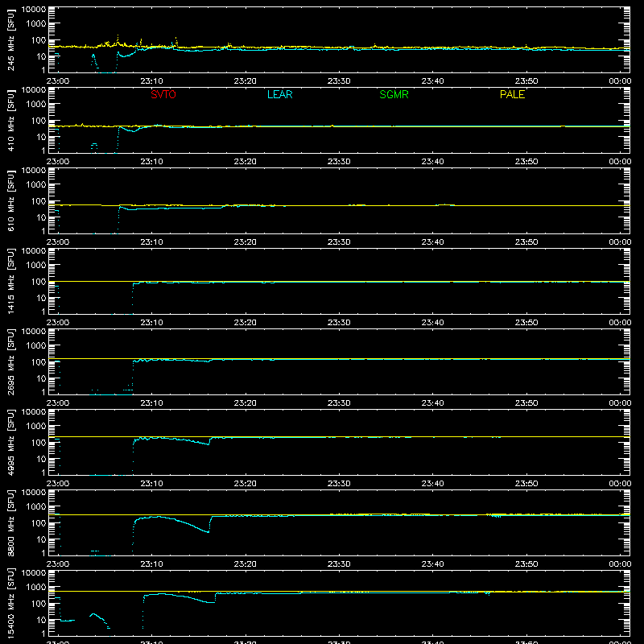Screen dimensions: 644x644
Task: Click the red SVTO legend label
Action: 163,94
